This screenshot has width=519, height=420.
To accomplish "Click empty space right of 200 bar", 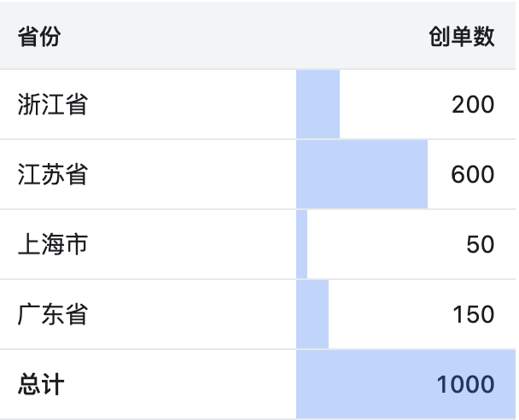I will tap(394, 104).
